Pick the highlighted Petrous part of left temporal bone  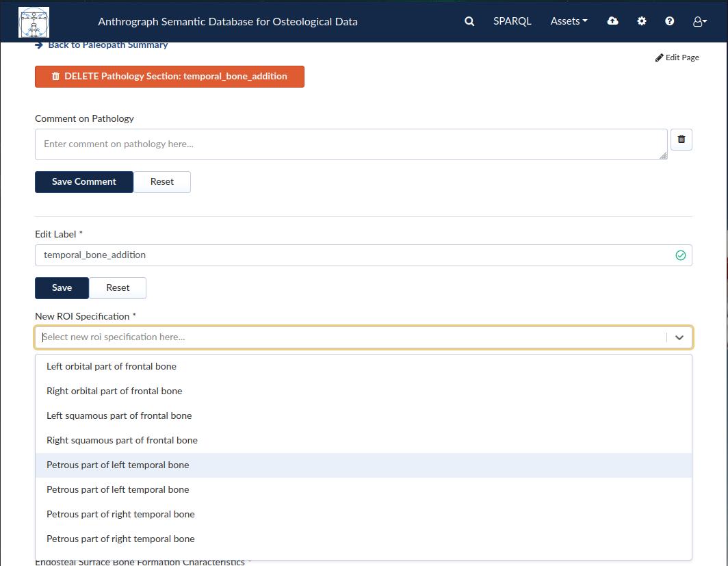click(x=363, y=465)
